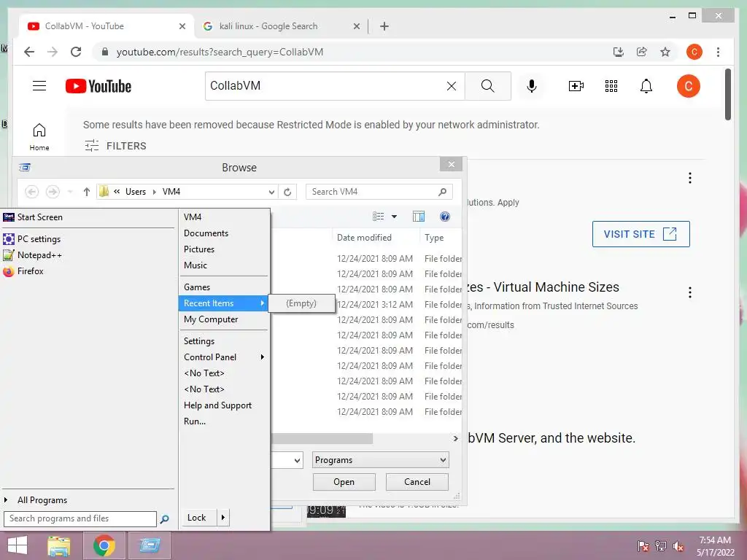Click the Windows Start button

pyautogui.click(x=18, y=545)
